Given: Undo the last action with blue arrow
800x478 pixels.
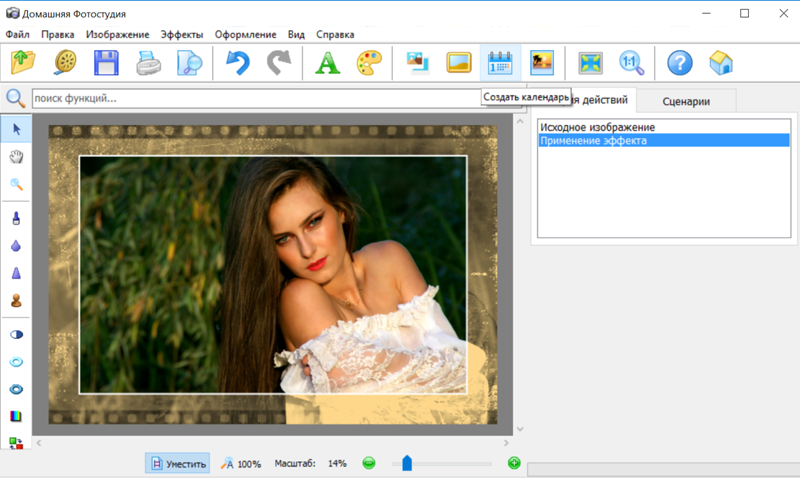Looking at the screenshot, I should 237,63.
